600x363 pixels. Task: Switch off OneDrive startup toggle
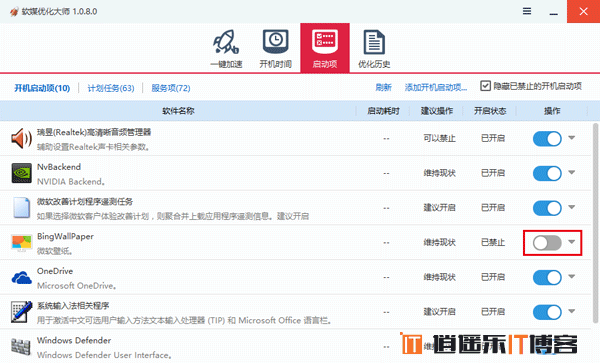[547, 277]
